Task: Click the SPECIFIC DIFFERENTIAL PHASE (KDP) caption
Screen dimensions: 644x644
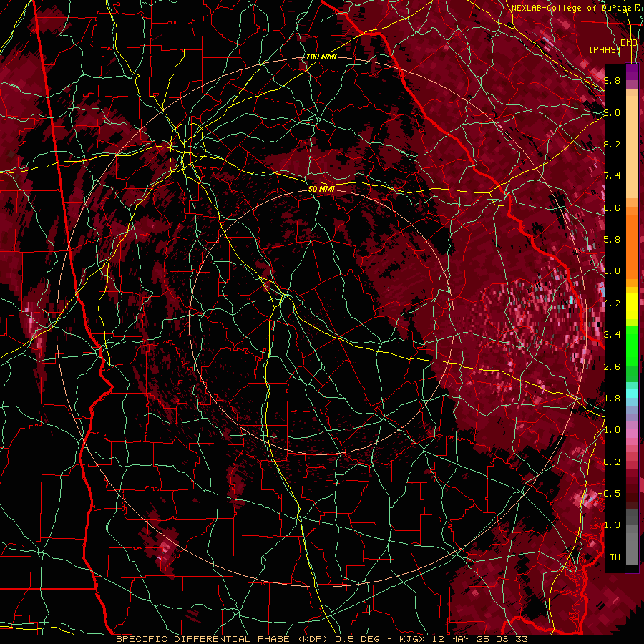Action: tap(223, 639)
